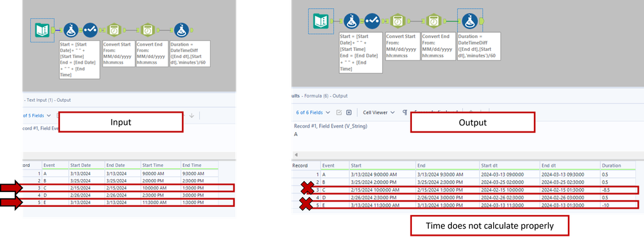The image size is (644, 237).
Task: Click the Convert Start annotation in the right workflow
Action: tap(403, 46)
